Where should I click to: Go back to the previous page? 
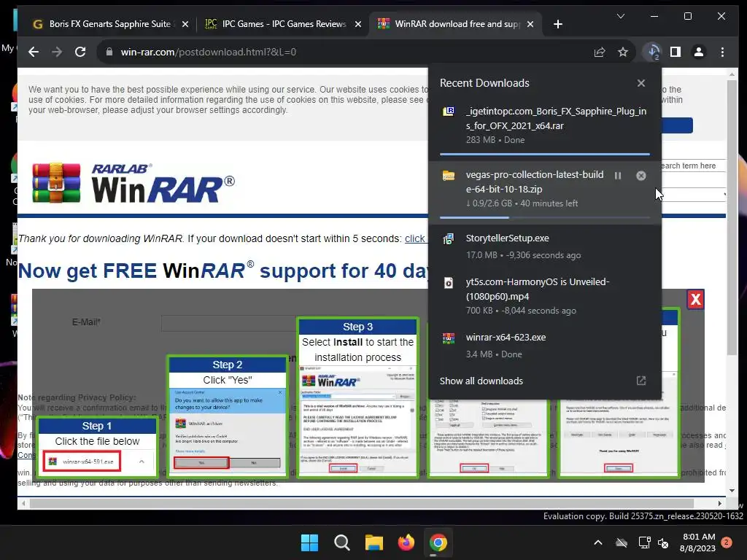pyautogui.click(x=34, y=52)
